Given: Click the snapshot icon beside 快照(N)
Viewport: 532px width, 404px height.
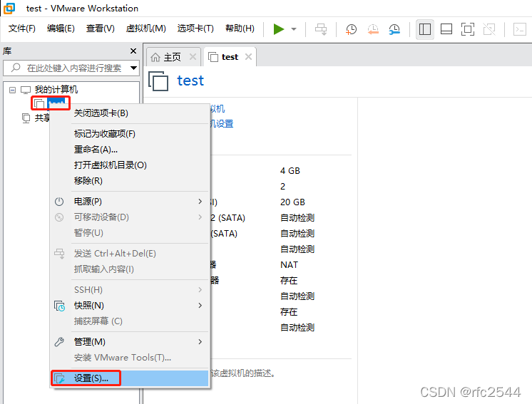Looking at the screenshot, I should tap(59, 306).
